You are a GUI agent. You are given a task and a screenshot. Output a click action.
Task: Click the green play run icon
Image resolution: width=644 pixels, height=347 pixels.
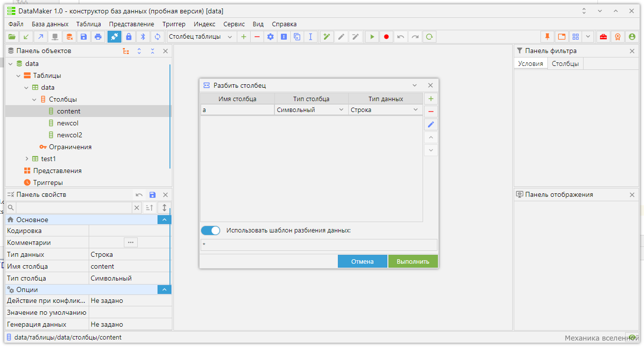coord(372,37)
